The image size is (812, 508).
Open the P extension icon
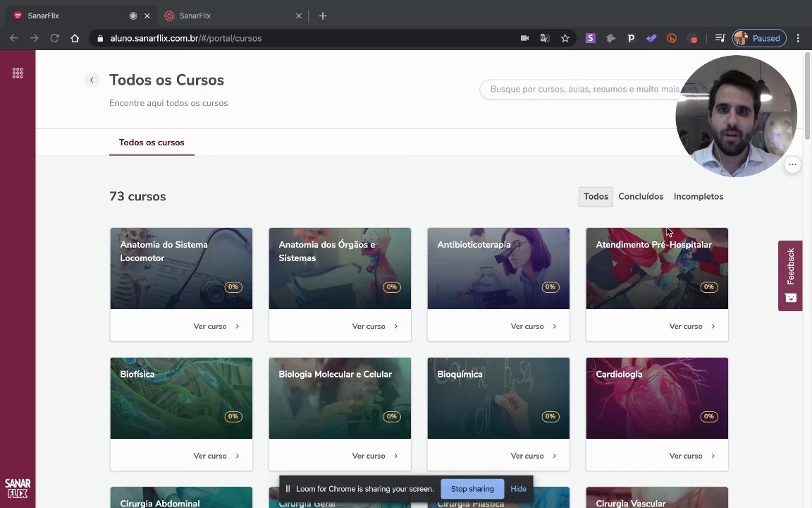[631, 38]
